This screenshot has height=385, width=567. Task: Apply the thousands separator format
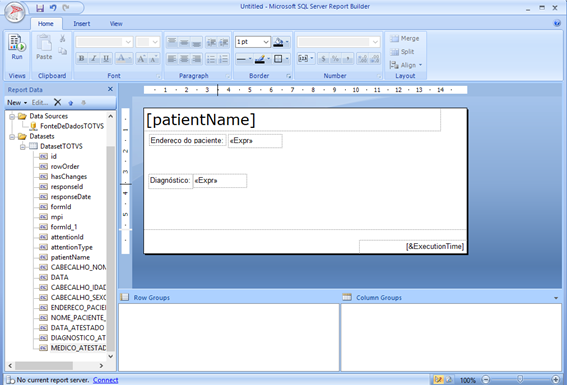[348, 58]
